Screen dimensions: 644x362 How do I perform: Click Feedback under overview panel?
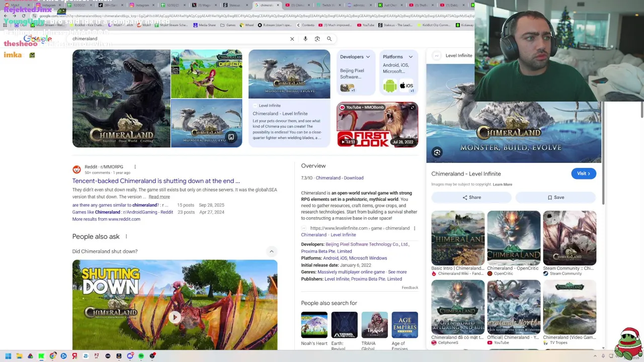tap(410, 288)
